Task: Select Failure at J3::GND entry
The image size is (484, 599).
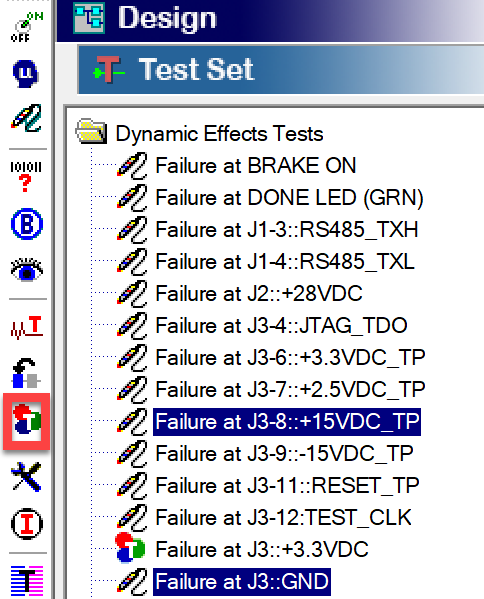Action: click(242, 581)
